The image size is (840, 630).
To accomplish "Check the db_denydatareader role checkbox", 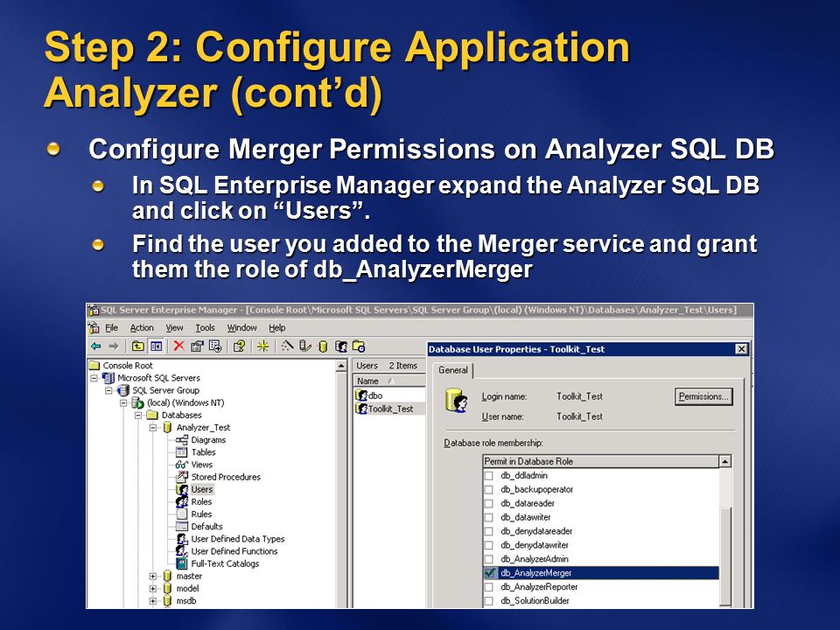I will 488,531.
